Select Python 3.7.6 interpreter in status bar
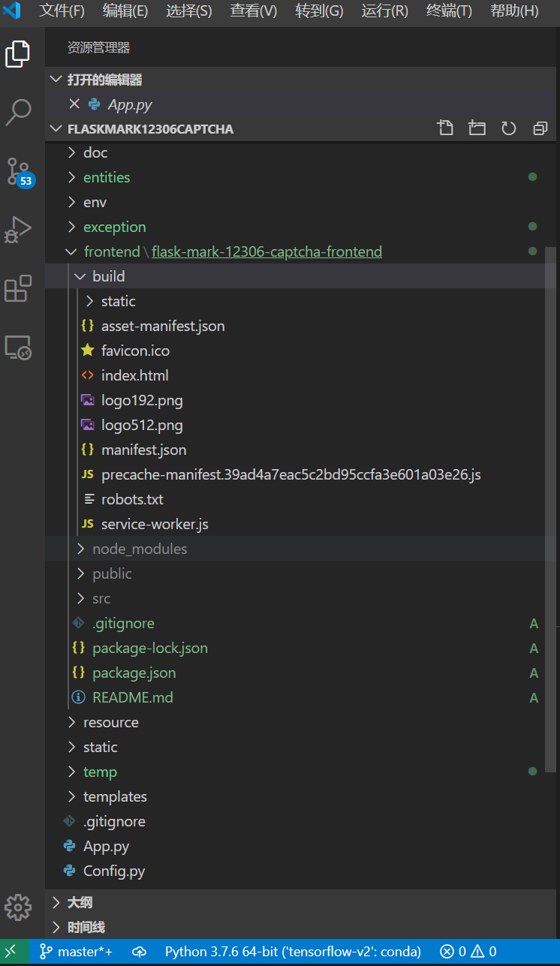This screenshot has height=966, width=560. pos(293,952)
